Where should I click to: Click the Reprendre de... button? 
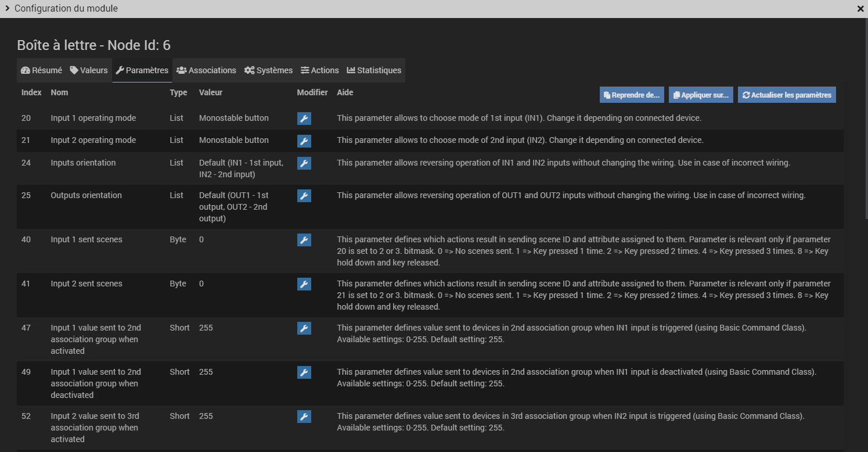click(631, 95)
